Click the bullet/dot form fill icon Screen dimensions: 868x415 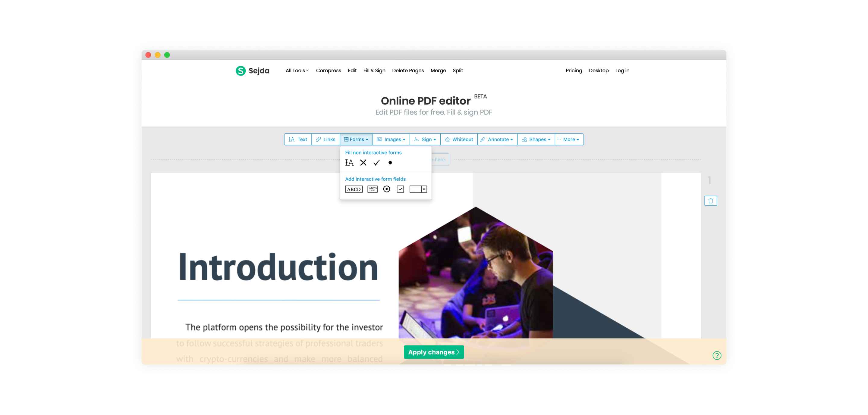click(390, 163)
